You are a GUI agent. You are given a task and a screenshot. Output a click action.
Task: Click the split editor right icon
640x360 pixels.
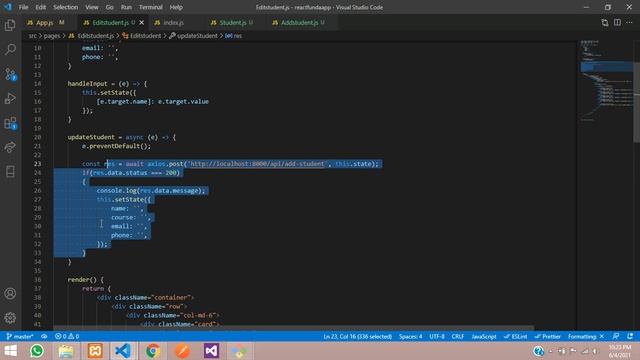pyautogui.click(x=617, y=22)
